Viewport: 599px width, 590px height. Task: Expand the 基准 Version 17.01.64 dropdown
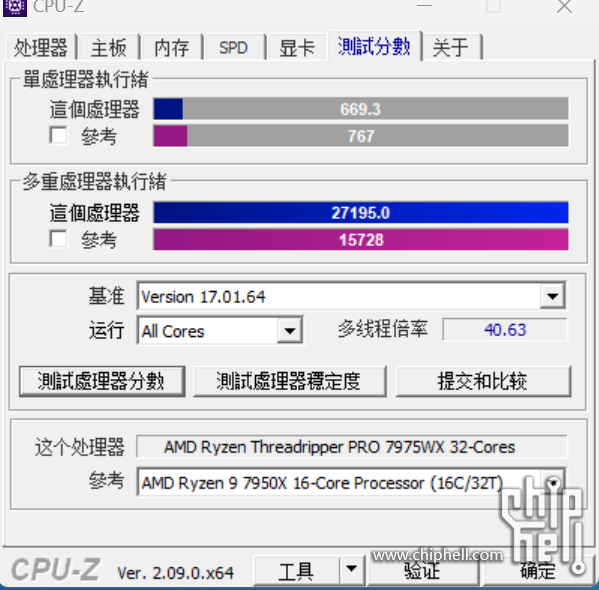tap(552, 296)
